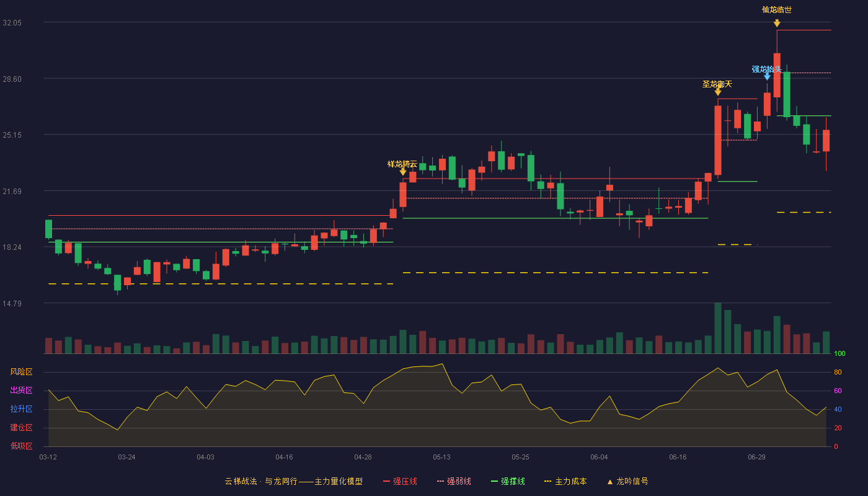
Task: Select the 拉升区 zone label
Action: coord(21,409)
